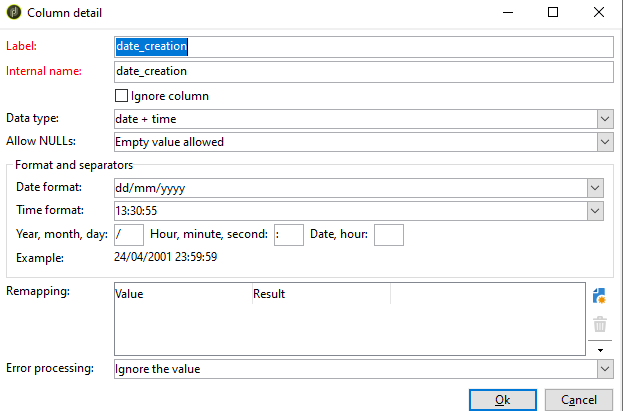Click the Label text field
Viewport: 623px width, 411px height.
pos(362,47)
